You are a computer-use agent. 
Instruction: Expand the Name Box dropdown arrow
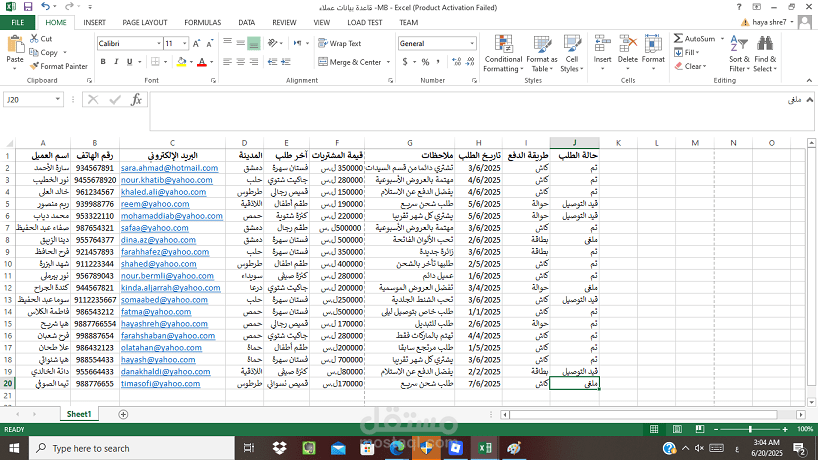57,100
